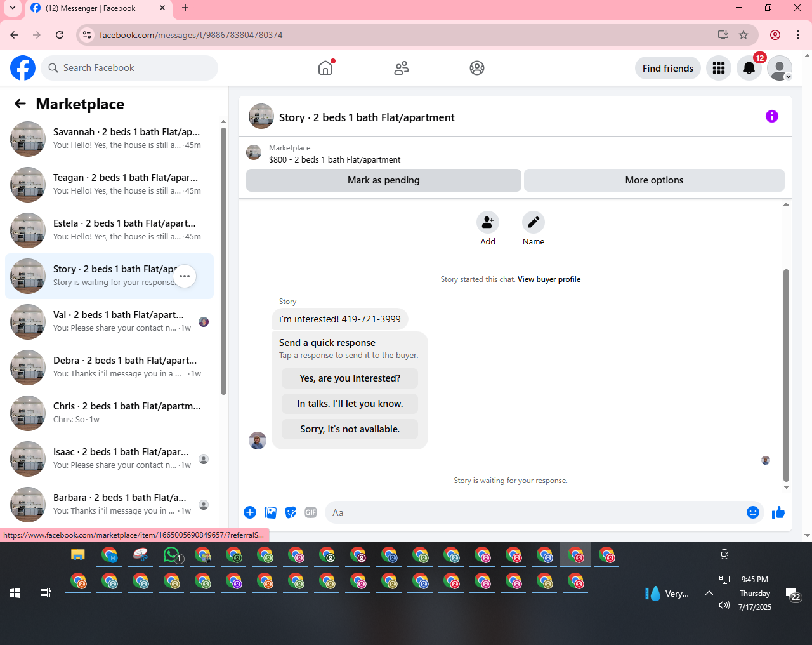Open the Windows notification center
The height and width of the screenshot is (645, 812).
click(x=793, y=594)
